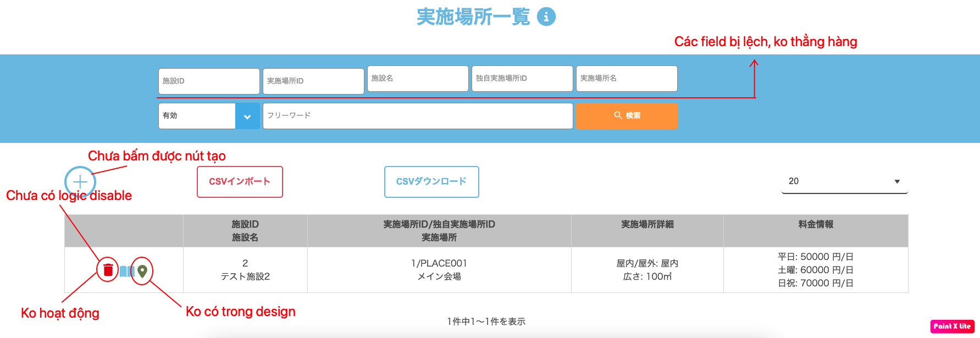The width and height of the screenshot is (980, 338).
Task: Select the 施設名 text field
Action: point(418,79)
